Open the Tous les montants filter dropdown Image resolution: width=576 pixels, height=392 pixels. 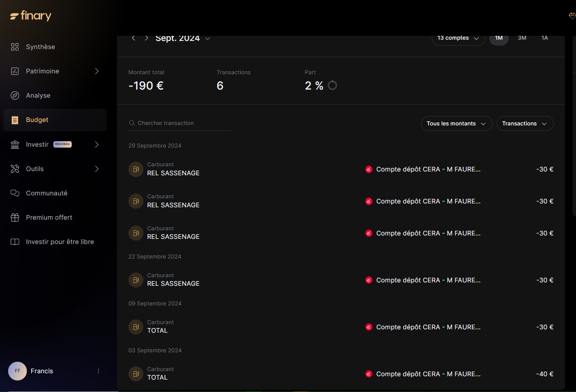(x=457, y=124)
